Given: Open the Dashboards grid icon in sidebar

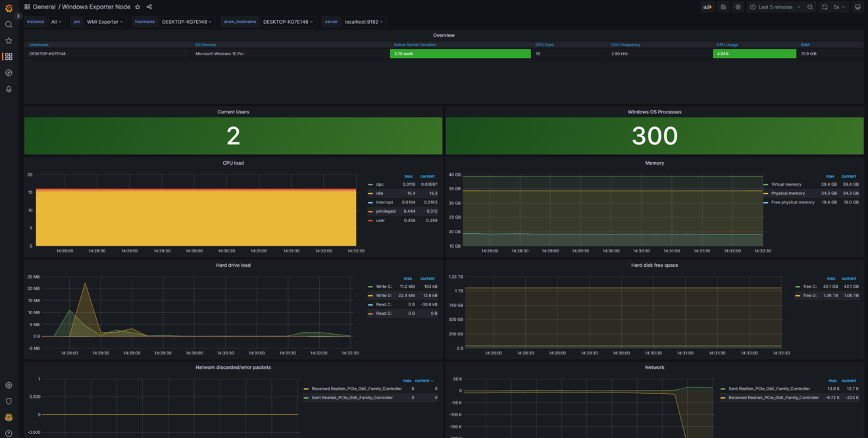Looking at the screenshot, I should pyautogui.click(x=9, y=57).
